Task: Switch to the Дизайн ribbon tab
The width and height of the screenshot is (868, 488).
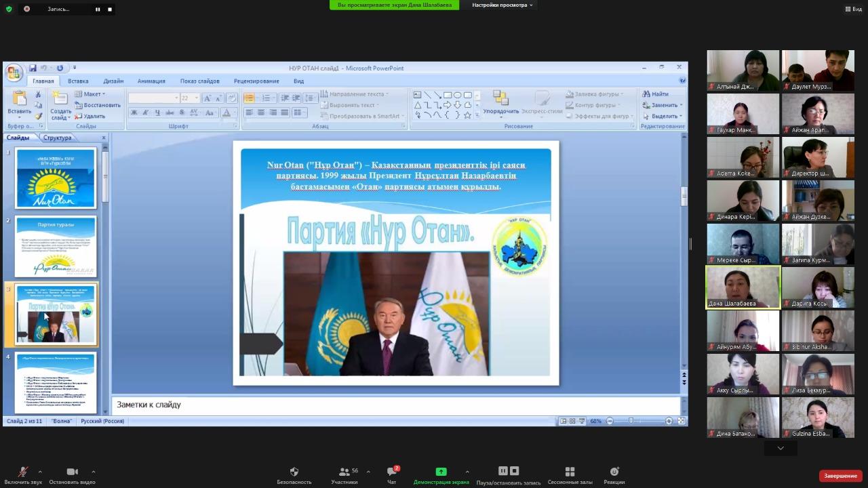Action: [113, 81]
